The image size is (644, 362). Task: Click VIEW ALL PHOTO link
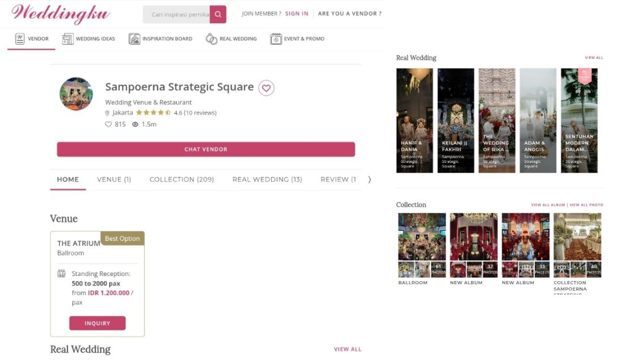586,205
